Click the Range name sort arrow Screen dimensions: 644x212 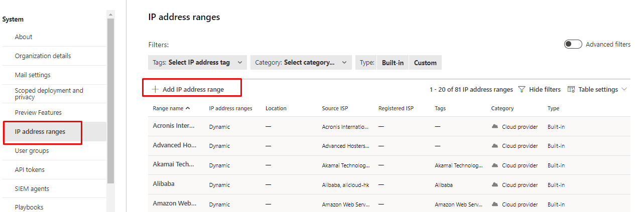[188, 108]
